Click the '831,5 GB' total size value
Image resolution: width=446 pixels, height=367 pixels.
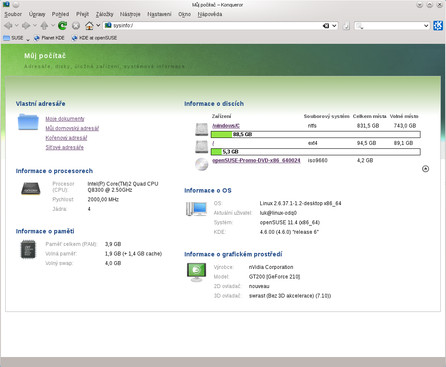368,126
